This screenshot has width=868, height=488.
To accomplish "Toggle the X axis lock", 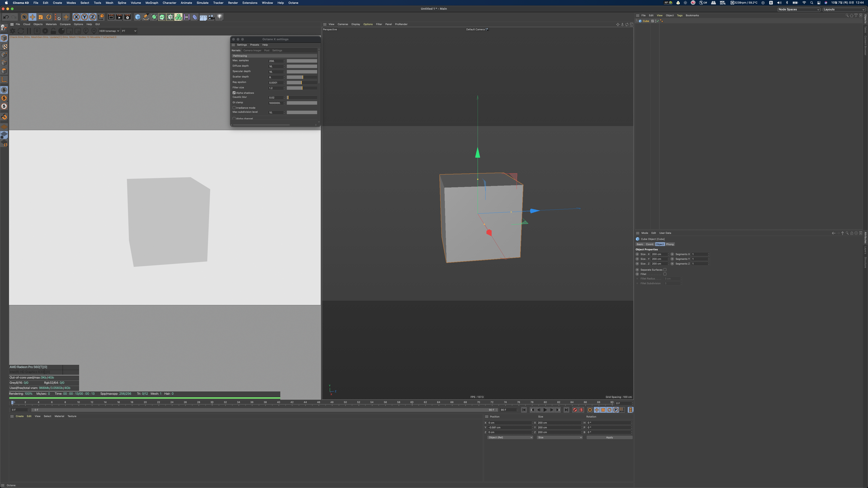I will pyautogui.click(x=76, y=17).
